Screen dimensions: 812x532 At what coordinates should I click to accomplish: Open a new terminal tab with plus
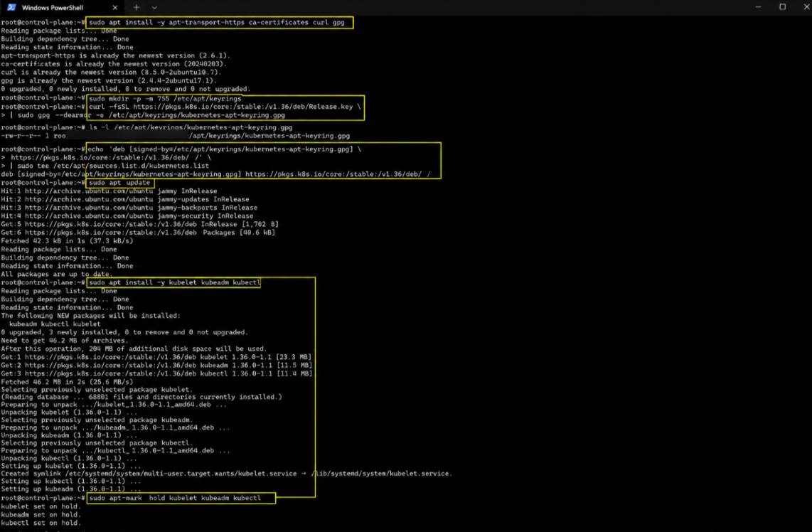tap(137, 7)
